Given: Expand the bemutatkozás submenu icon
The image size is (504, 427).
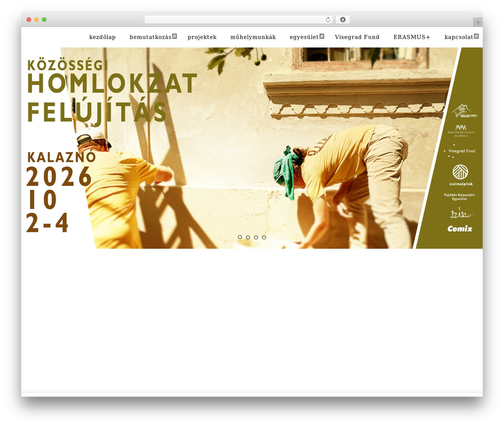Looking at the screenshot, I should click(174, 36).
